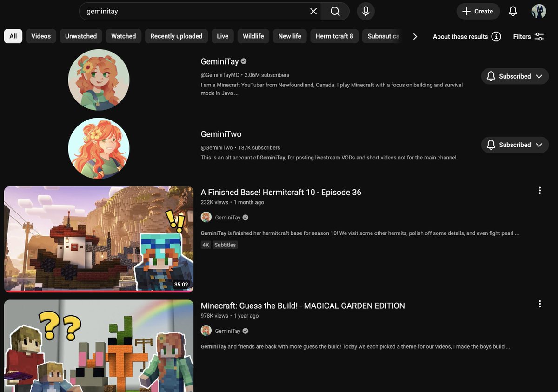Open the account avatar menu
The height and width of the screenshot is (392, 558).
point(539,11)
